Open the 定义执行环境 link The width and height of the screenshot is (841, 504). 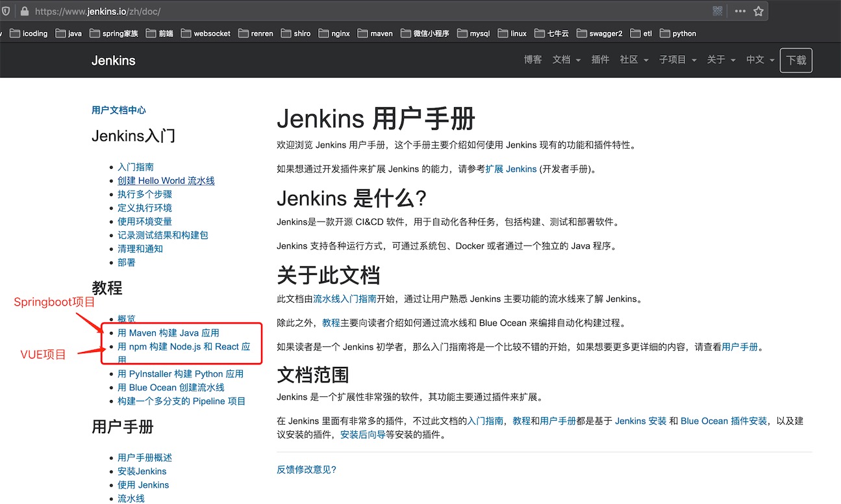[145, 208]
